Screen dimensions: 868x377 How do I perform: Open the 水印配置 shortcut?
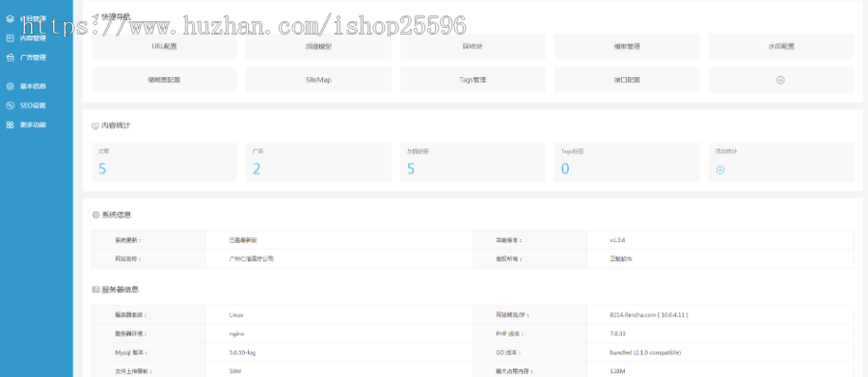[x=781, y=46]
